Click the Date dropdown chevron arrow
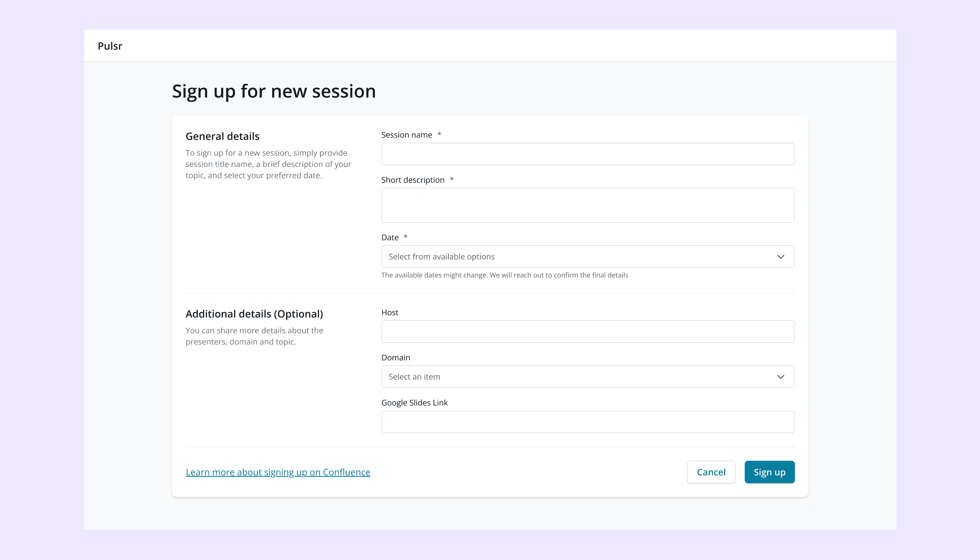The width and height of the screenshot is (980, 560). (x=780, y=257)
